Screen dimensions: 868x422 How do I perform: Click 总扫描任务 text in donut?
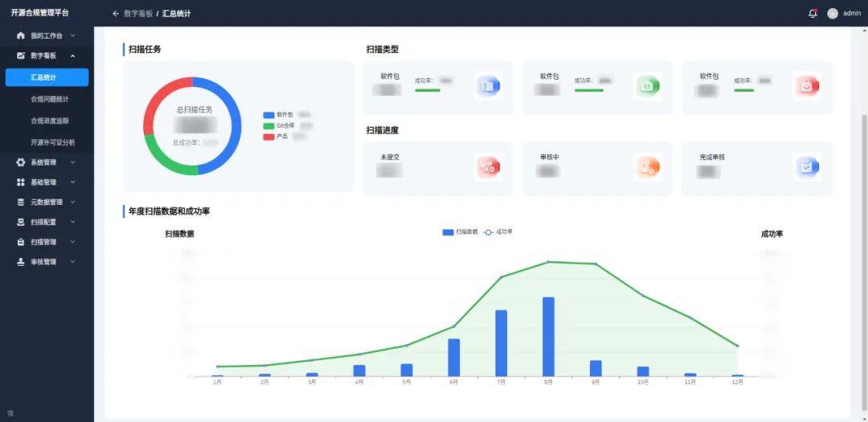tap(194, 109)
